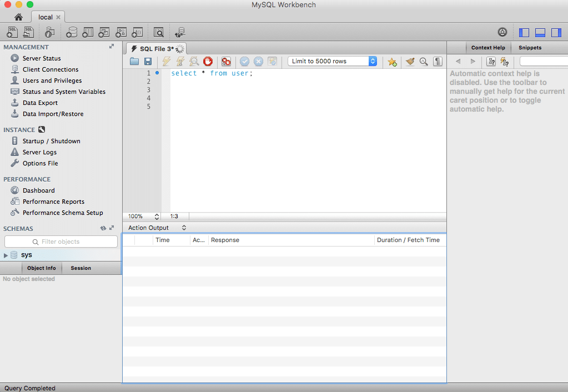Toggle bottom output panel visibility
The image size is (568, 392).
[540, 33]
